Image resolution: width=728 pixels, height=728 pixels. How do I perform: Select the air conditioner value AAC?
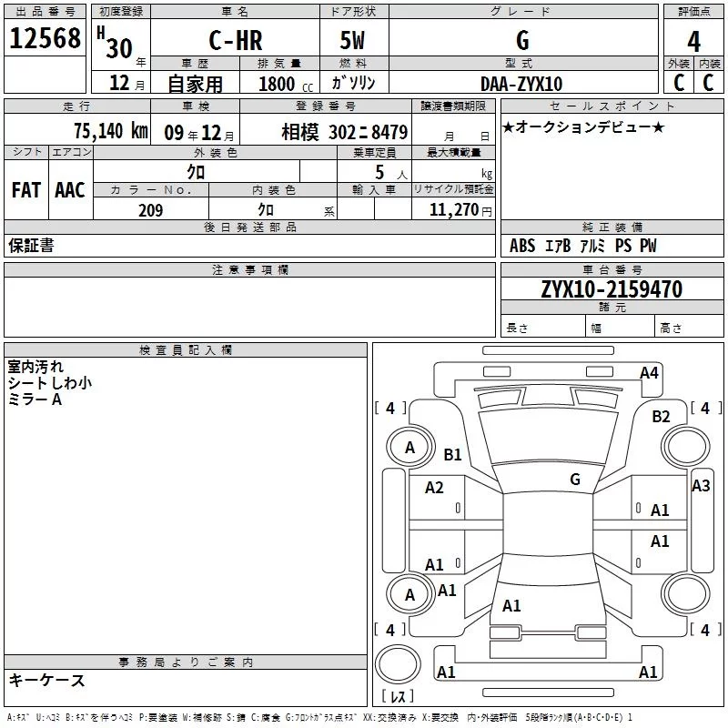tap(70, 190)
